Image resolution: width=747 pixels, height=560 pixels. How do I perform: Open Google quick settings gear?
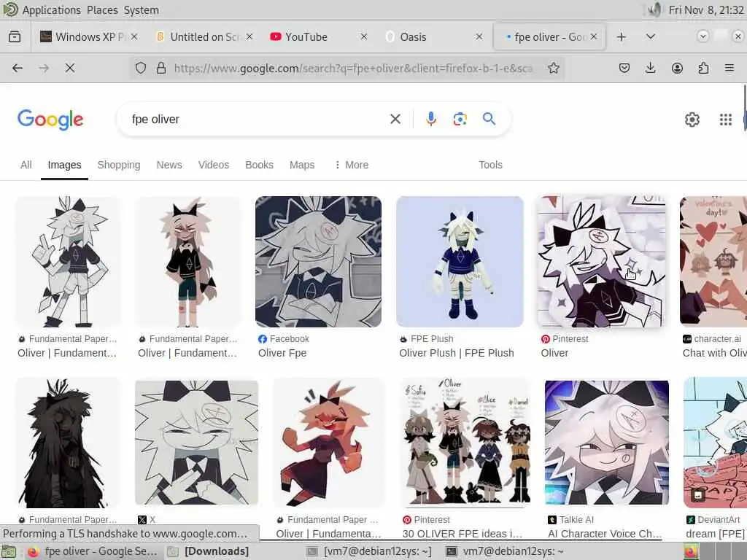[692, 120]
